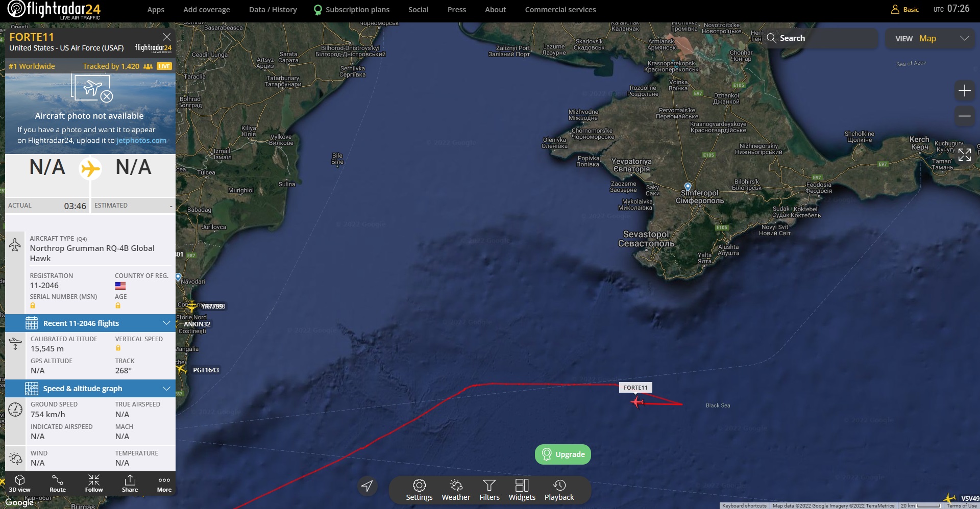Screen dimensions: 980x509
Task: Follow the jetphotos.com link
Action: click(141, 140)
